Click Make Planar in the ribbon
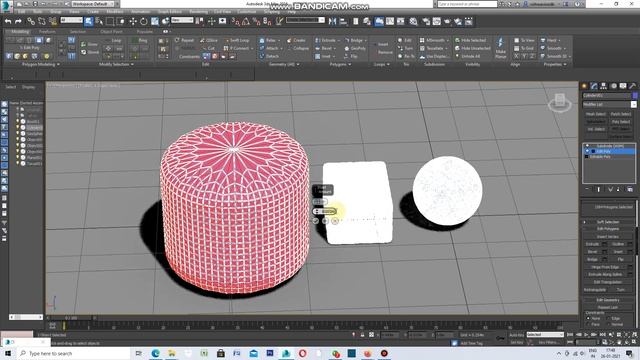640x360 pixels. (500, 48)
